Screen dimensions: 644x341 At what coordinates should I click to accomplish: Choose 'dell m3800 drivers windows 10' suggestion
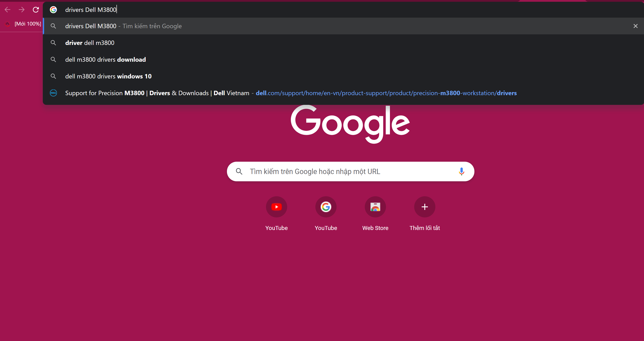coord(343,76)
